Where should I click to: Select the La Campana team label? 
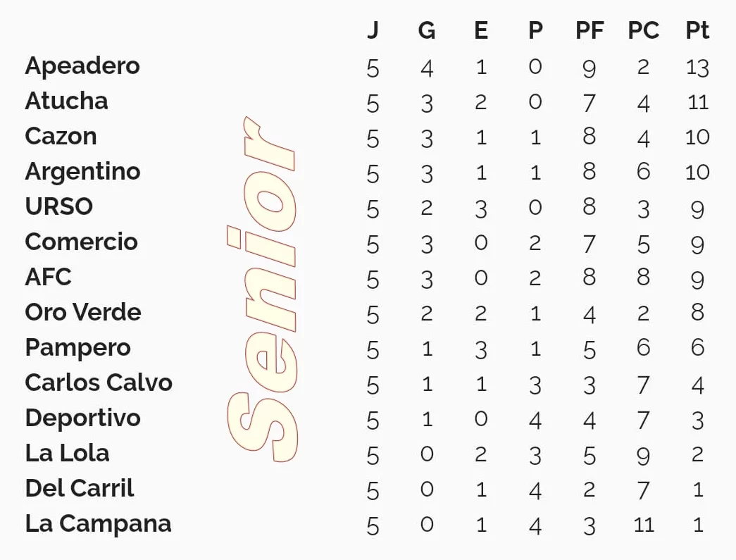(x=98, y=524)
